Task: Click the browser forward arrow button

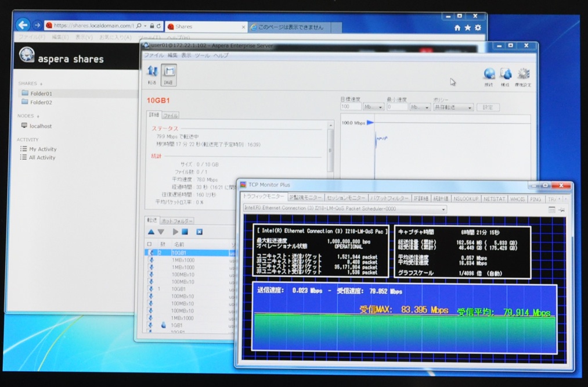Action: pos(37,25)
